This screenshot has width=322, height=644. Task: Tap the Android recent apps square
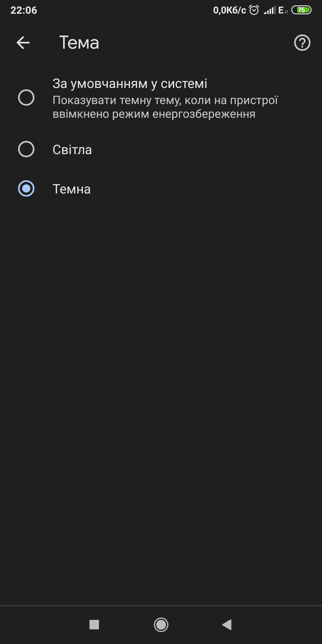(x=94, y=625)
